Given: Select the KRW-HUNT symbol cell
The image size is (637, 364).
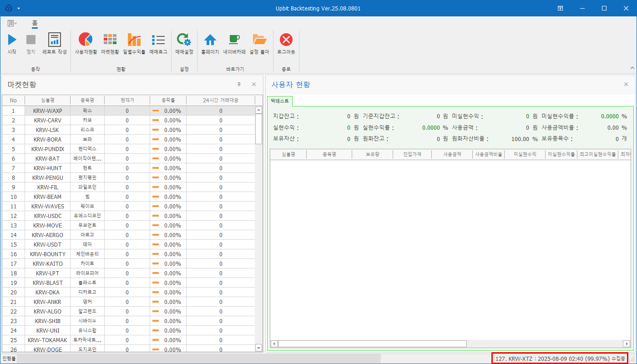Looking at the screenshot, I should coord(48,168).
